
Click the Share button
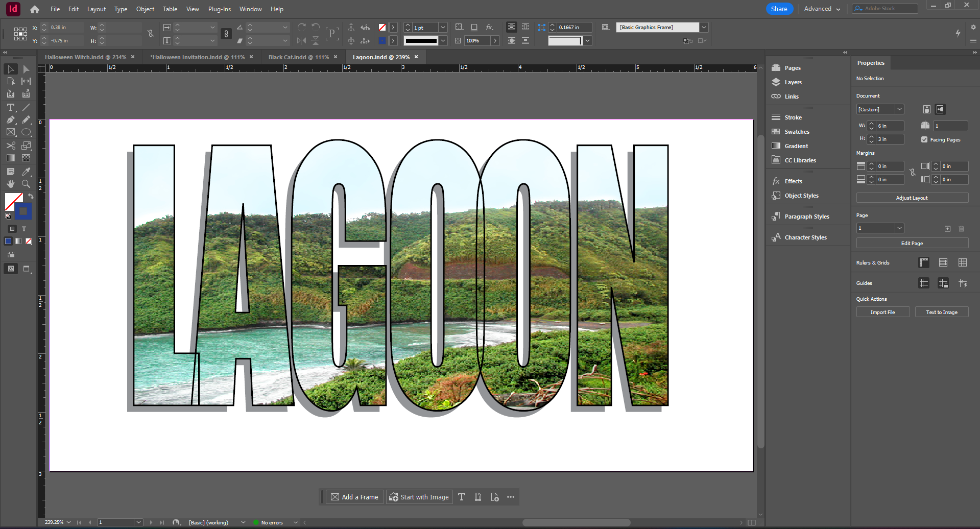pyautogui.click(x=779, y=9)
